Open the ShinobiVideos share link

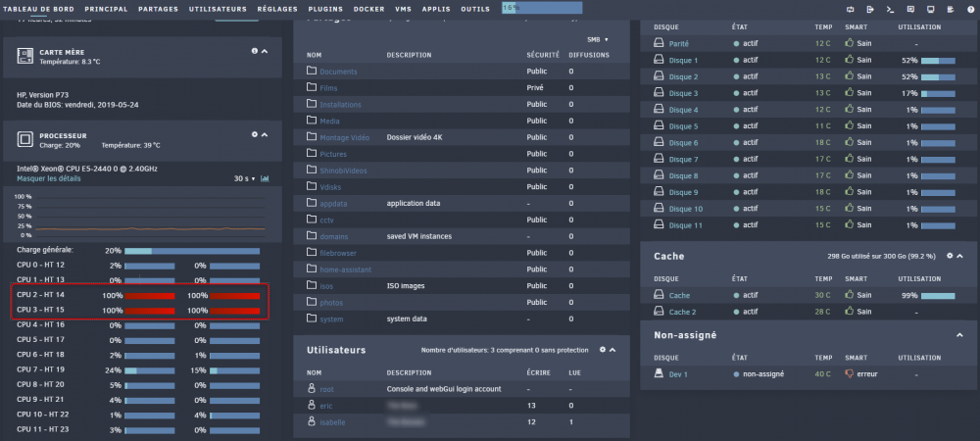point(343,171)
